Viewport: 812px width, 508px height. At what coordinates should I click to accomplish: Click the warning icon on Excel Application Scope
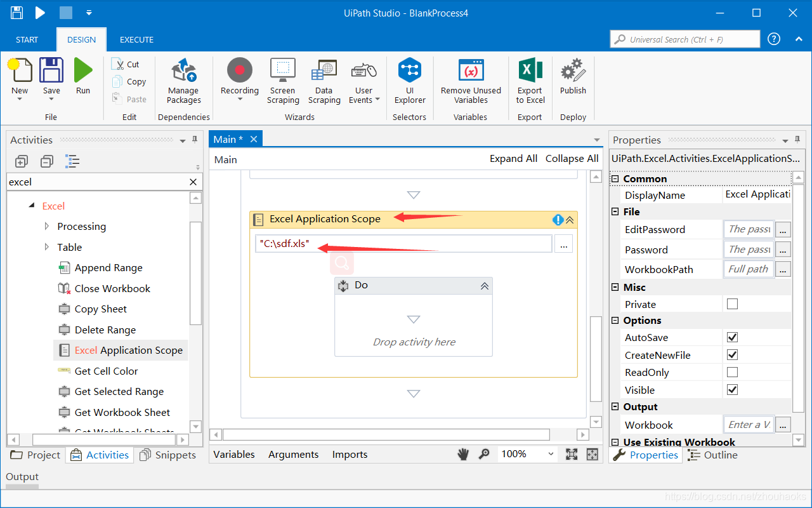[558, 220]
